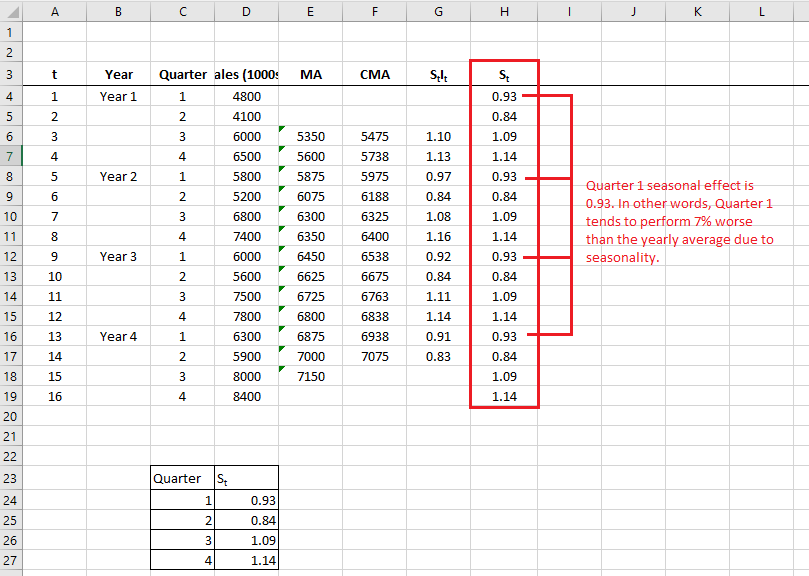This screenshot has height=576, width=809.
Task: Select row 3 header
Action: coord(10,75)
